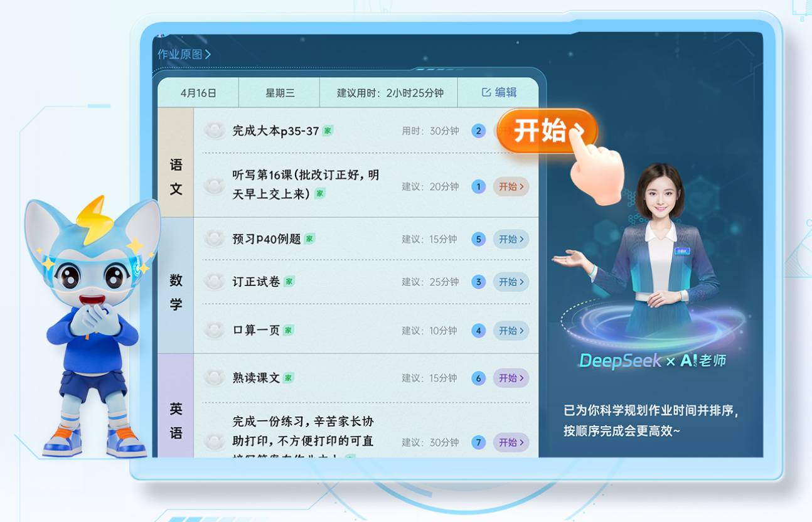Start the 预习P40例题 task

coord(511,239)
